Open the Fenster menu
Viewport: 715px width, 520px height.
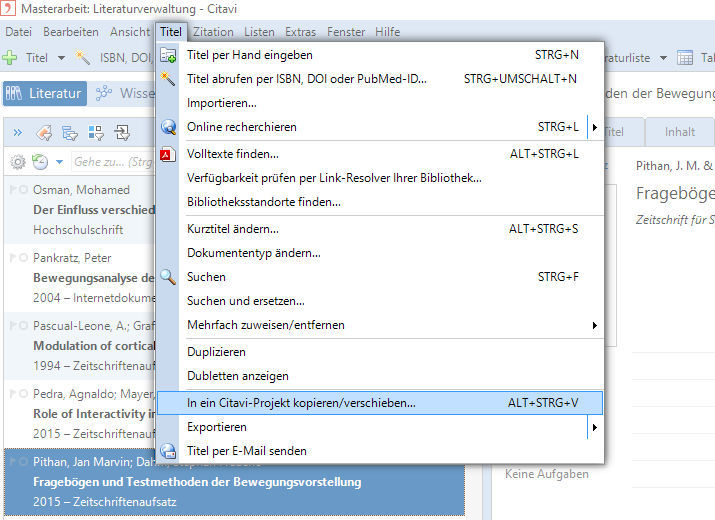[346, 32]
